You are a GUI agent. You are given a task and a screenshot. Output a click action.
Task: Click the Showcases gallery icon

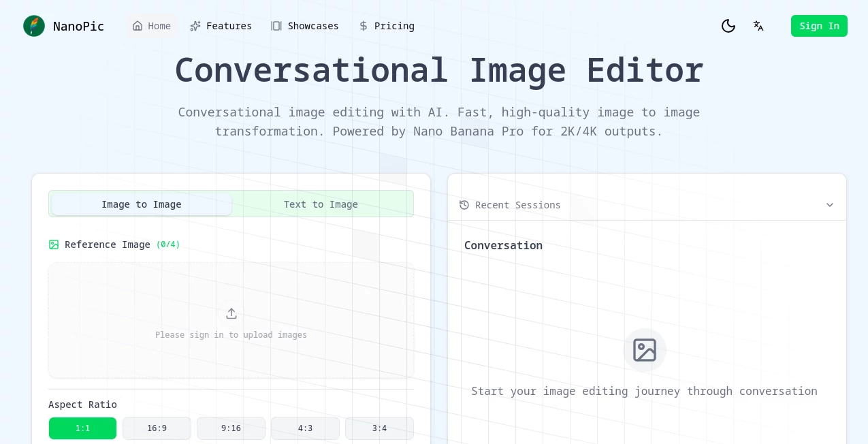click(276, 26)
